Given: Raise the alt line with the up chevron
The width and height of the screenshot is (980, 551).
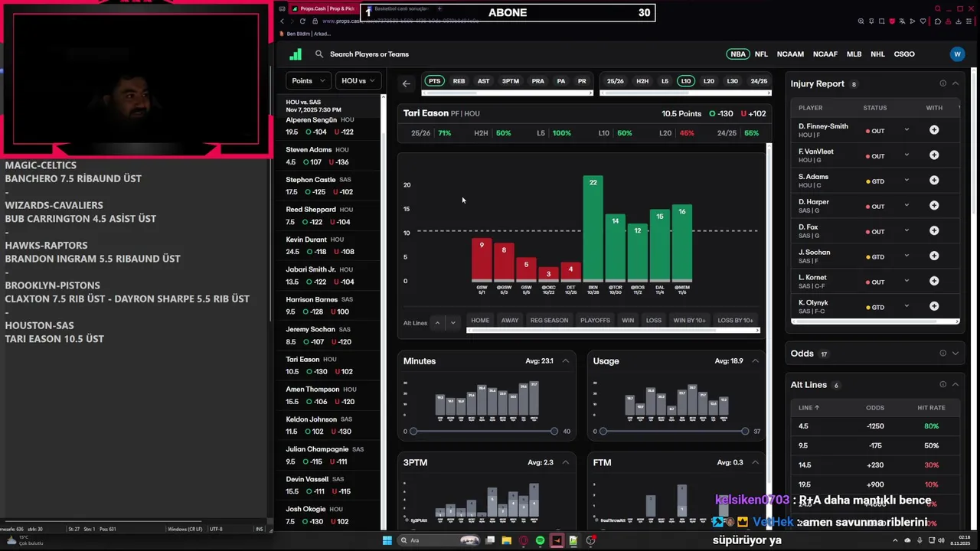Looking at the screenshot, I should click(x=437, y=323).
